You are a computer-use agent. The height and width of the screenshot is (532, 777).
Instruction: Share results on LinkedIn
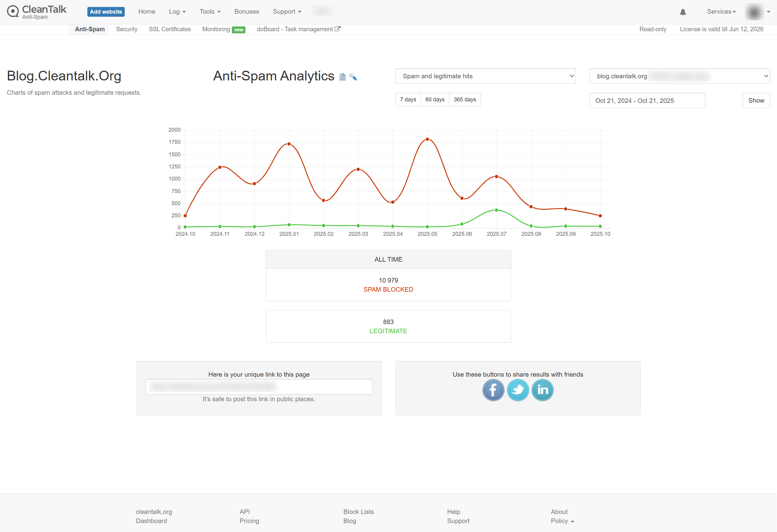542,390
